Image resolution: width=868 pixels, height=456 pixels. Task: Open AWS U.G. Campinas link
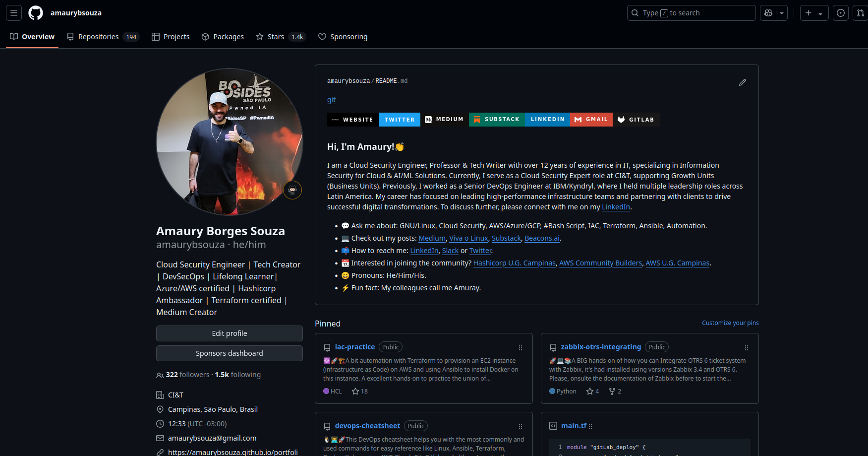677,263
